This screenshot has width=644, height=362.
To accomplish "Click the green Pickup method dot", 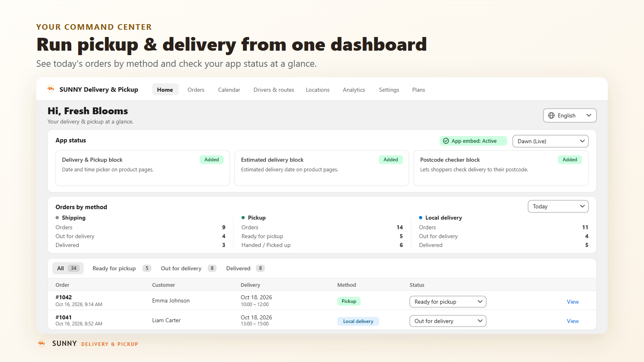I will [x=243, y=218].
